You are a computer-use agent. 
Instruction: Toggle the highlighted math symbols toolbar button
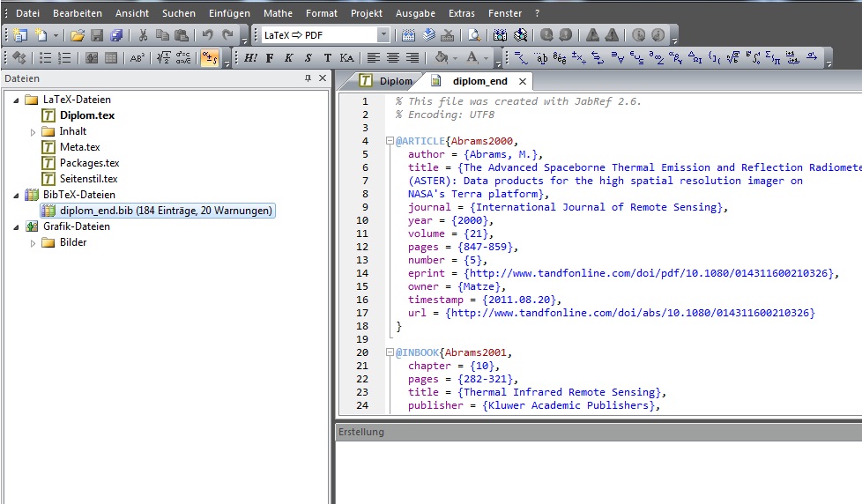coord(209,58)
